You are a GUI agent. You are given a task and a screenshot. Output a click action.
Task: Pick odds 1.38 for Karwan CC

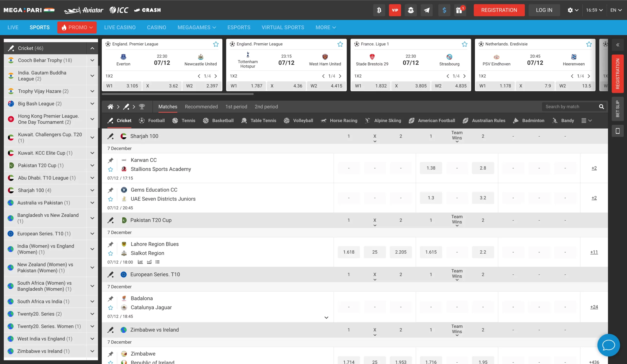431,168
